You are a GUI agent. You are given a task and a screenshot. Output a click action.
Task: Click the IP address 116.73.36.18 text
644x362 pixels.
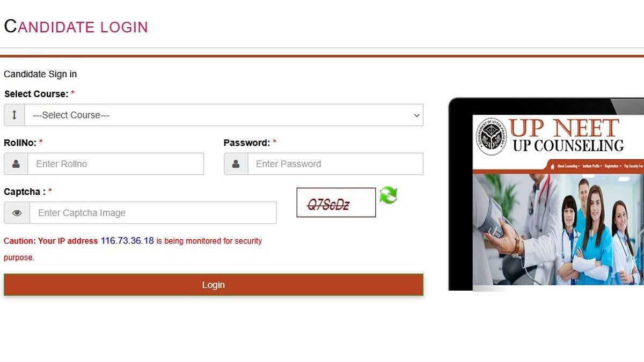[x=127, y=241]
